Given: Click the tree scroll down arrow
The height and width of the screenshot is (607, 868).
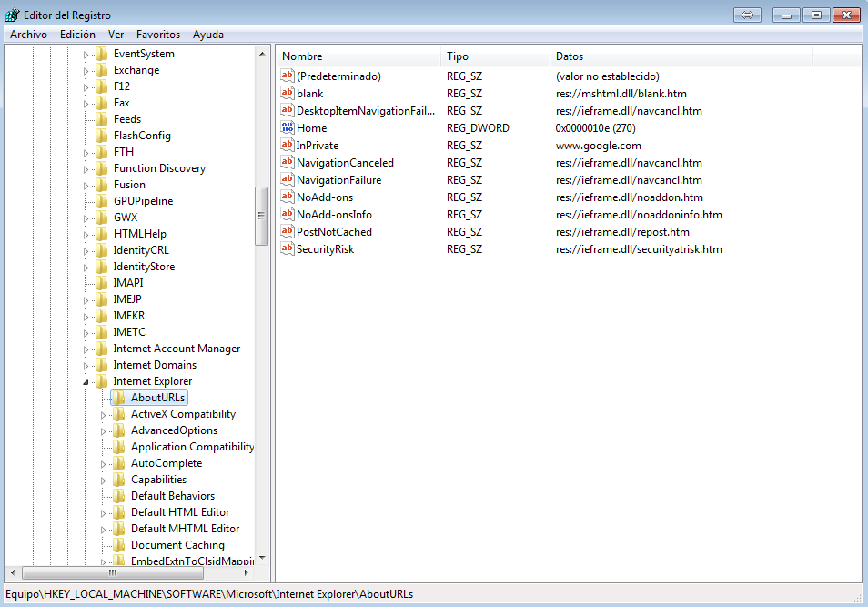Looking at the screenshot, I should pyautogui.click(x=262, y=558).
